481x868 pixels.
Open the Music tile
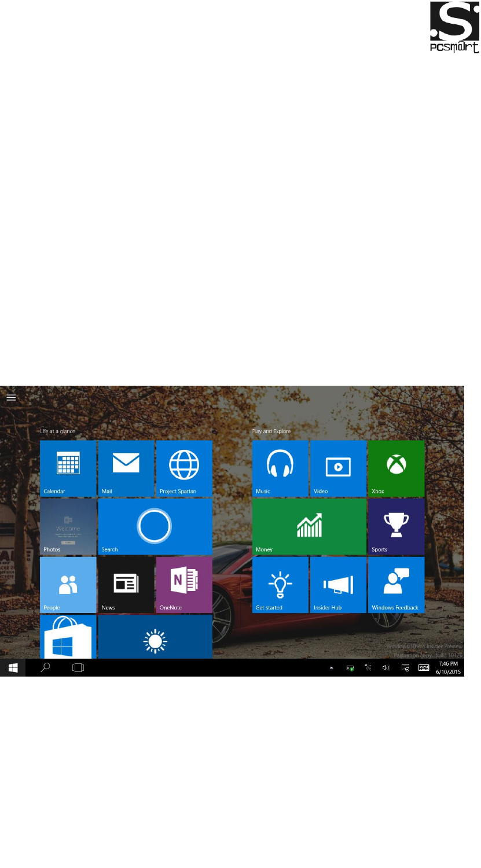point(280,468)
